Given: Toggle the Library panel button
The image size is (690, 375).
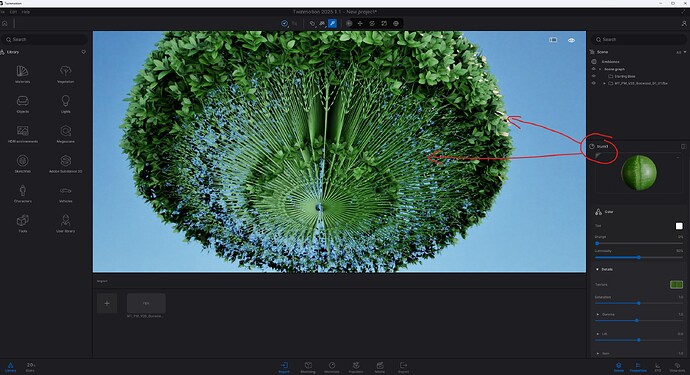Looking at the screenshot, I should tap(11, 367).
